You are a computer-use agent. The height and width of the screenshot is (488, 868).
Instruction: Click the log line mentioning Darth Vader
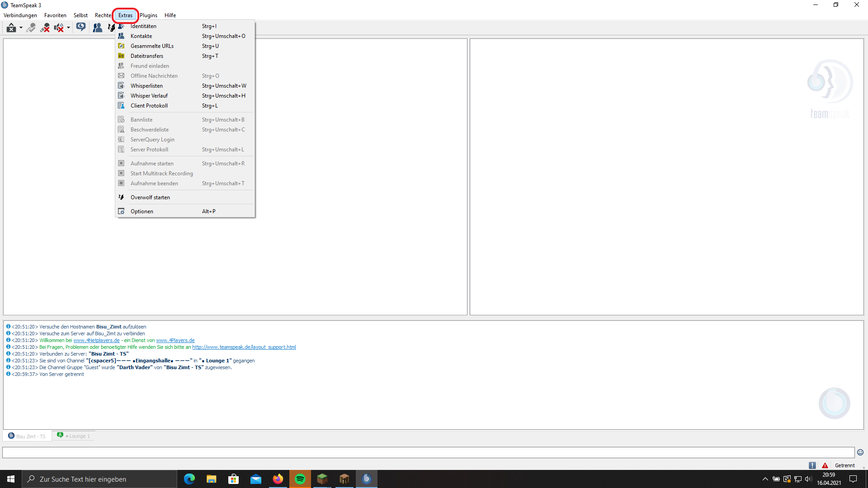click(x=118, y=367)
